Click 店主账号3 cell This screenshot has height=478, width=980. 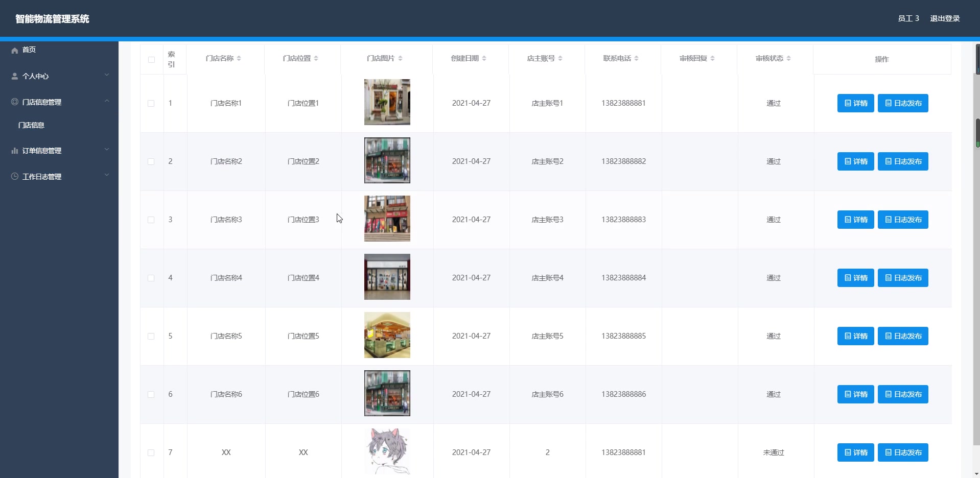[x=547, y=220]
